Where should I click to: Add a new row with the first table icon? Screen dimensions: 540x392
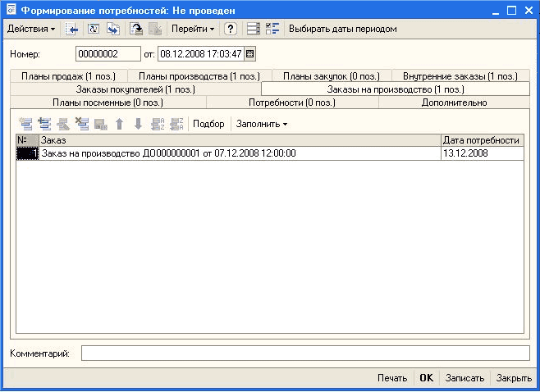25,124
